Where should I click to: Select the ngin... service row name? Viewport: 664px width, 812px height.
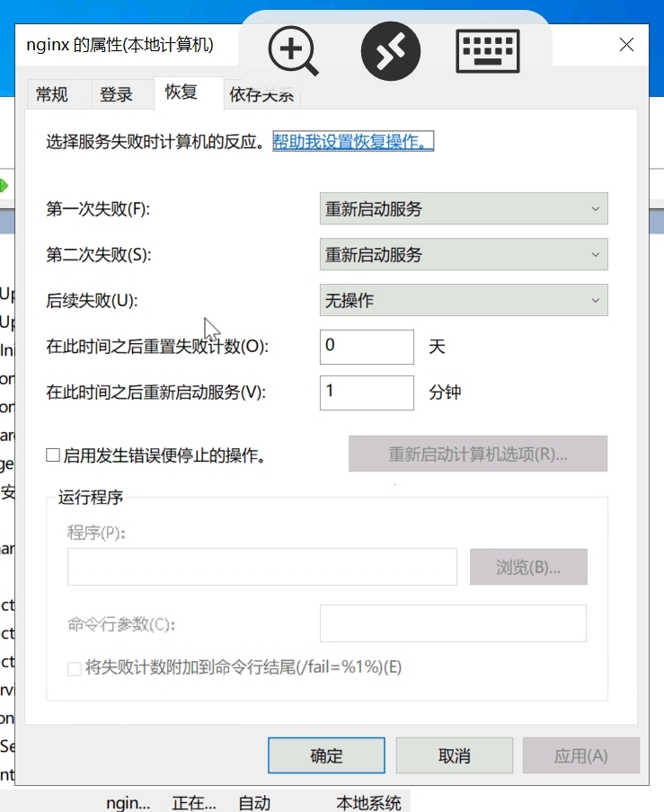128,803
